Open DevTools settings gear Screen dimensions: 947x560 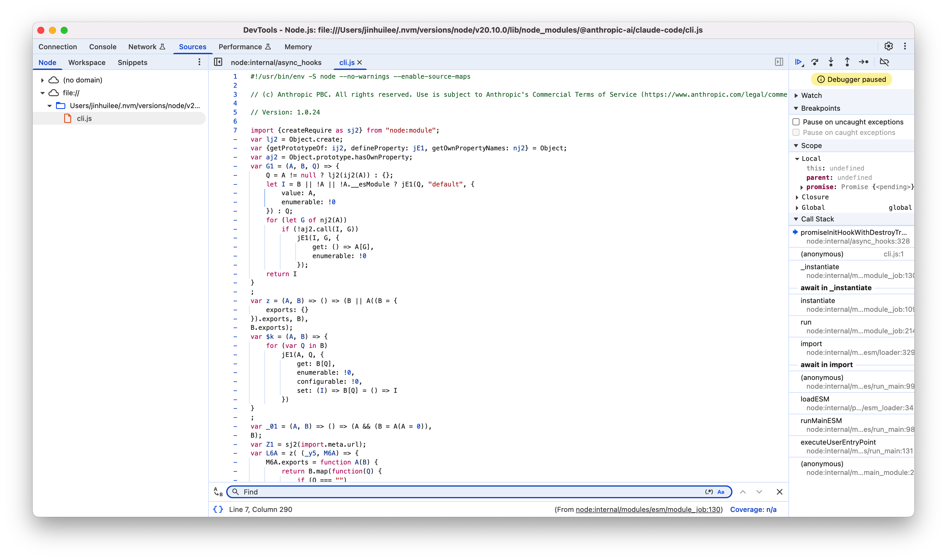888,46
